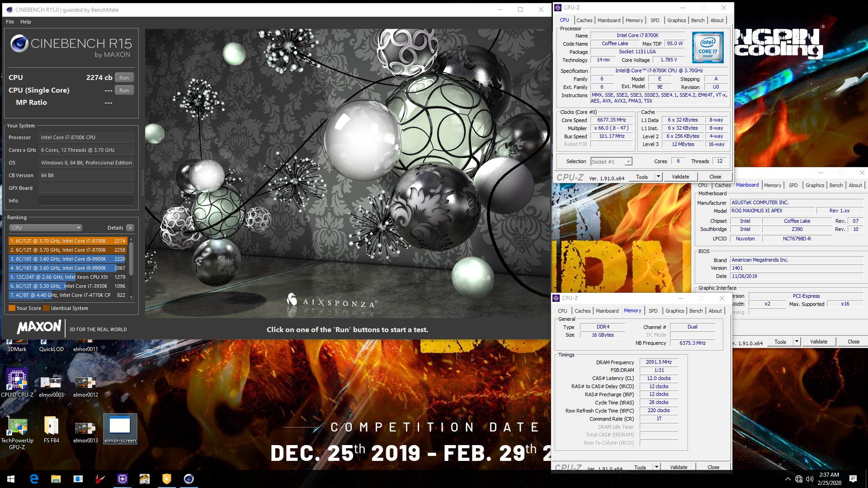Open the yellow shield taskbar app
This screenshot has width=868, height=488.
tap(167, 479)
